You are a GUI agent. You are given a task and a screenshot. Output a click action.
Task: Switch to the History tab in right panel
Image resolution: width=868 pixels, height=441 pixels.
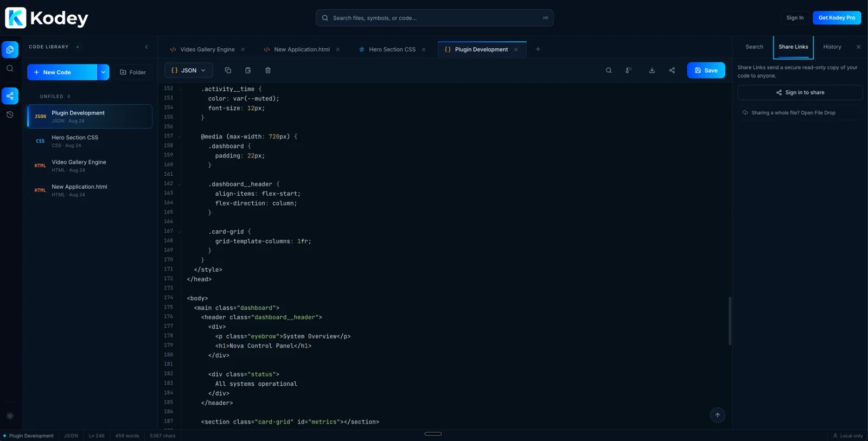coord(832,47)
